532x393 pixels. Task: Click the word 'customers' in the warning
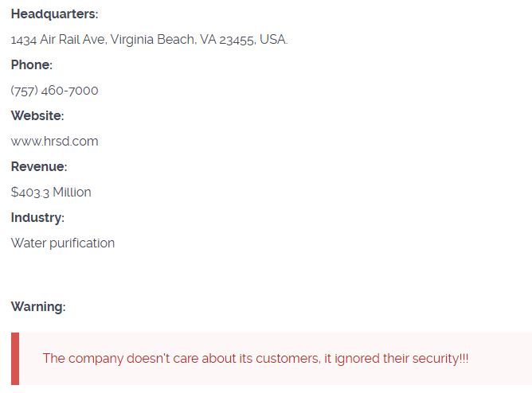point(287,359)
